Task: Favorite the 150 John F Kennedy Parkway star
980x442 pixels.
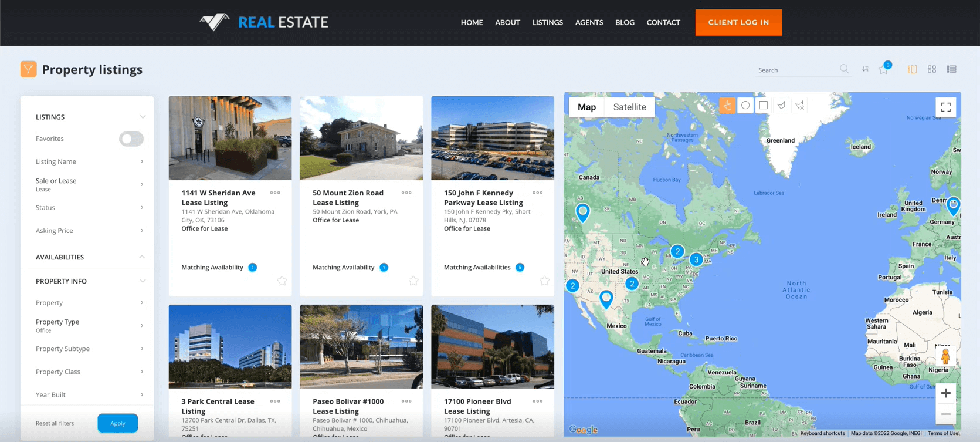Action: pos(545,281)
